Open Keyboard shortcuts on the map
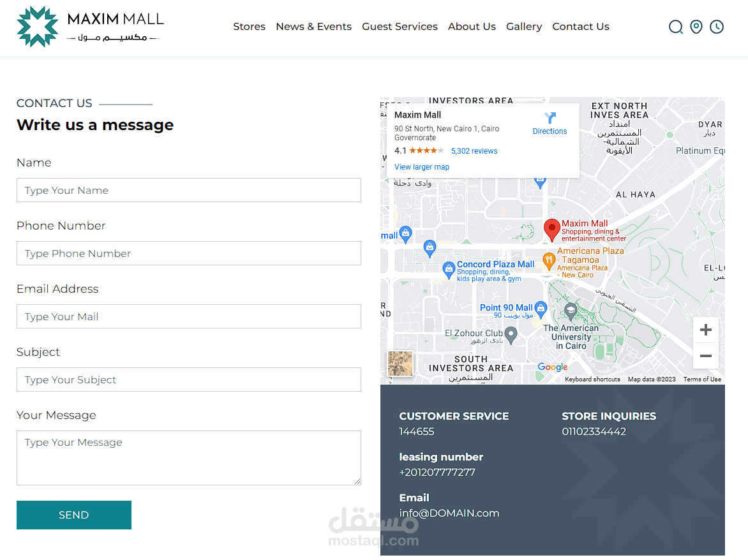748x560 pixels. coord(592,379)
